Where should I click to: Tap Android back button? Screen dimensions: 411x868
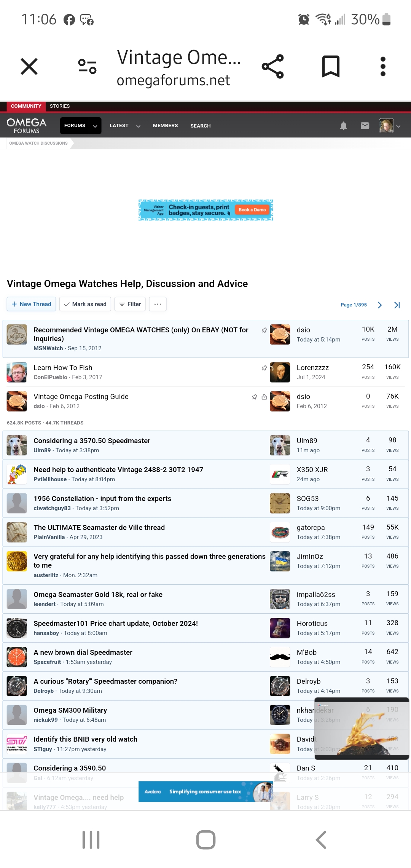click(x=321, y=839)
